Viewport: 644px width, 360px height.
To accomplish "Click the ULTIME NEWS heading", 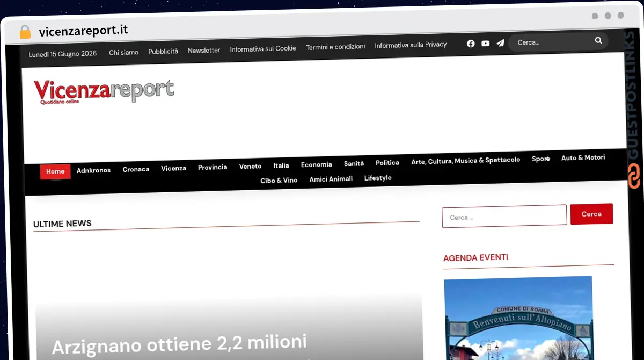I will tap(62, 224).
